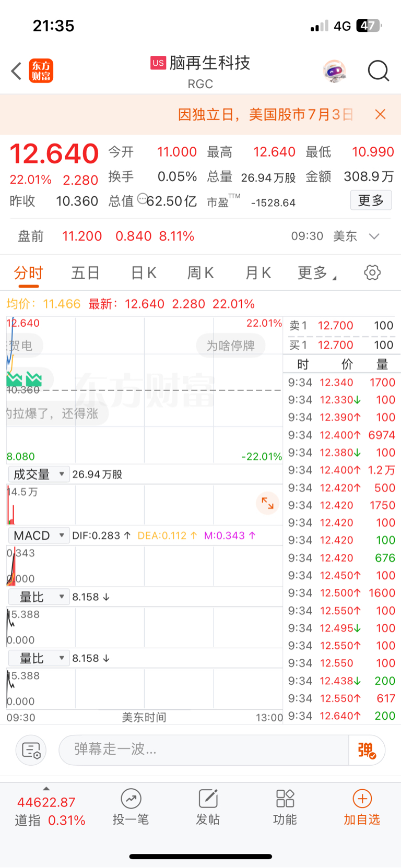Viewport: 401px width, 868px height.
Task: Tap the 9:34 12.438 200 trade row
Action: click(341, 681)
